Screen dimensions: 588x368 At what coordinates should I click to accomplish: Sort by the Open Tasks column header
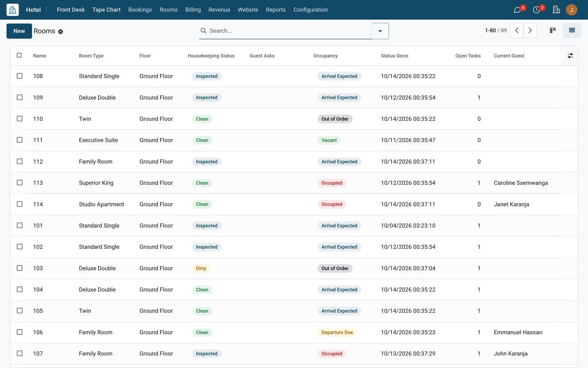coord(468,56)
